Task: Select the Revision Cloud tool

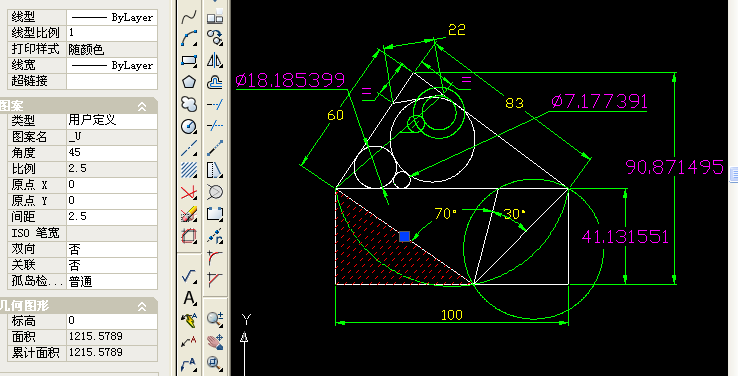Action: pyautogui.click(x=189, y=104)
